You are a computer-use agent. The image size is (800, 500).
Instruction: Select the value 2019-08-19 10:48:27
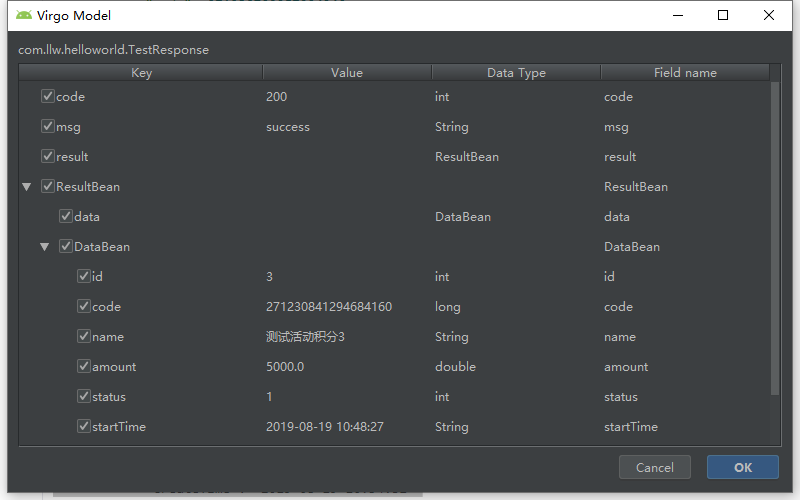324,427
